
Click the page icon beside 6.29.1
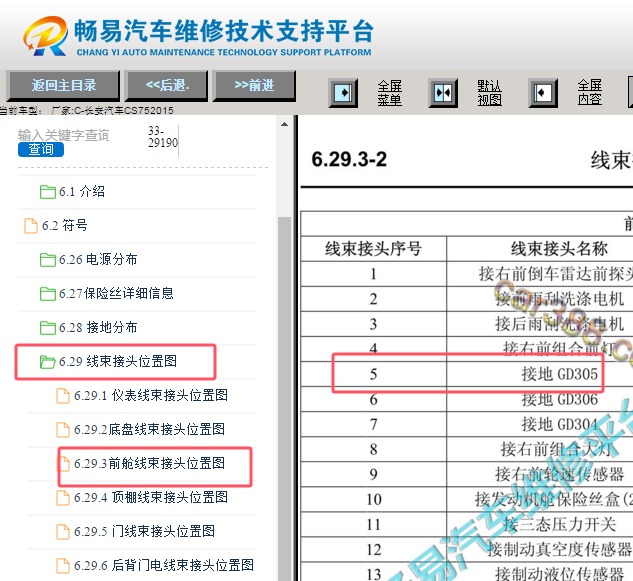(x=63, y=395)
